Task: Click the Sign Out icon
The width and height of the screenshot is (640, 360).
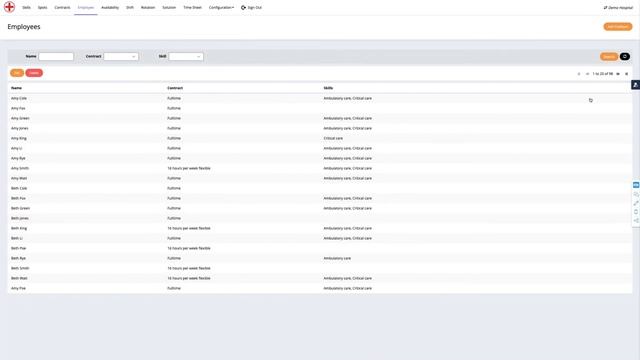Action: pos(243,7)
